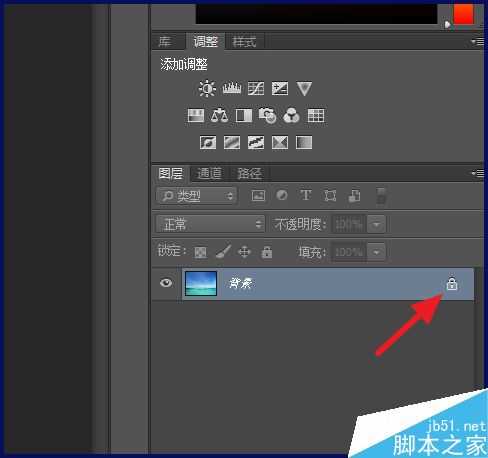Switch to the 通道 tab

(x=209, y=174)
